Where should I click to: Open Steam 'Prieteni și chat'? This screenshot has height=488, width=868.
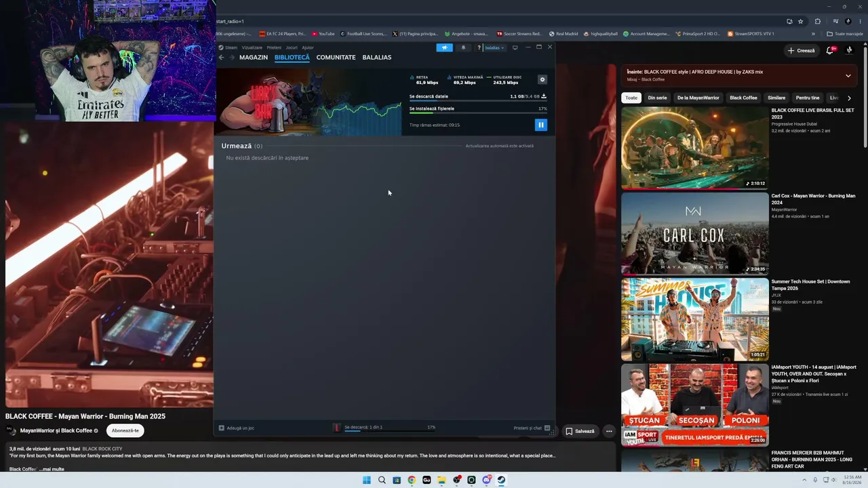click(x=532, y=428)
